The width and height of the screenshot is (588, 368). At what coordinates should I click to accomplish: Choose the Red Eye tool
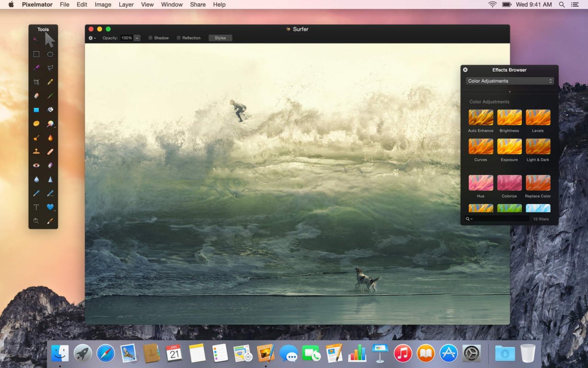[36, 165]
